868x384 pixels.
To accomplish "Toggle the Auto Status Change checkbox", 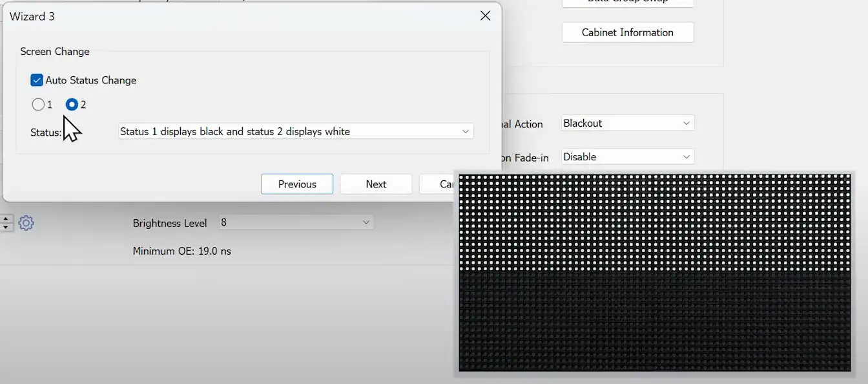I will (37, 80).
